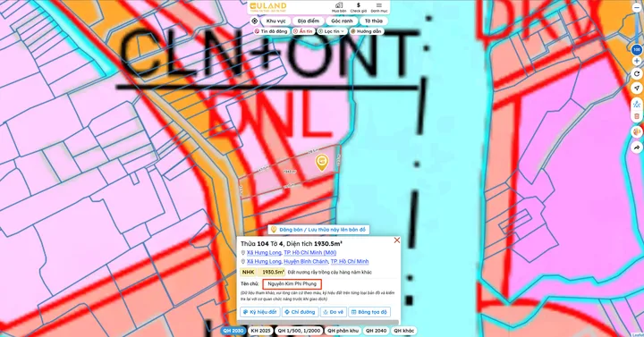Click the Ký hiệu đất button
The image size is (644, 337).
[x=260, y=312]
